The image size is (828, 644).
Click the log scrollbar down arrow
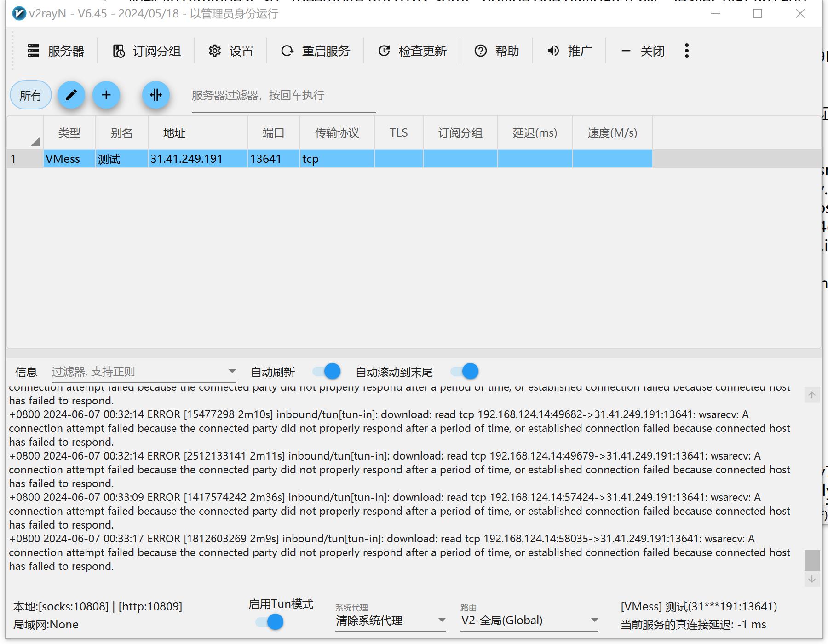pyautogui.click(x=812, y=579)
